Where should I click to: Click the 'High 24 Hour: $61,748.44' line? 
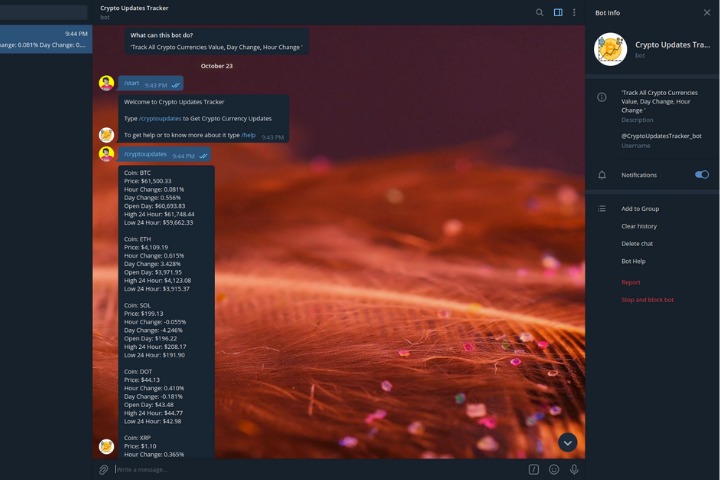pyautogui.click(x=159, y=215)
